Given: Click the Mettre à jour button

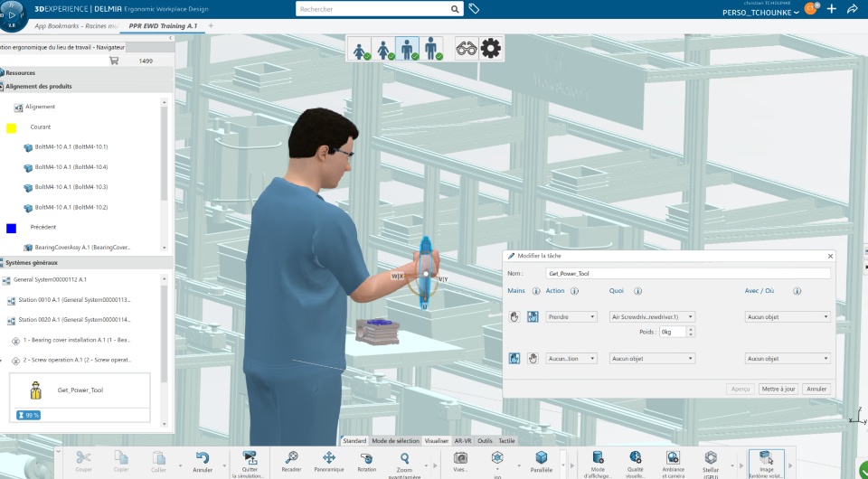Looking at the screenshot, I should click(778, 389).
